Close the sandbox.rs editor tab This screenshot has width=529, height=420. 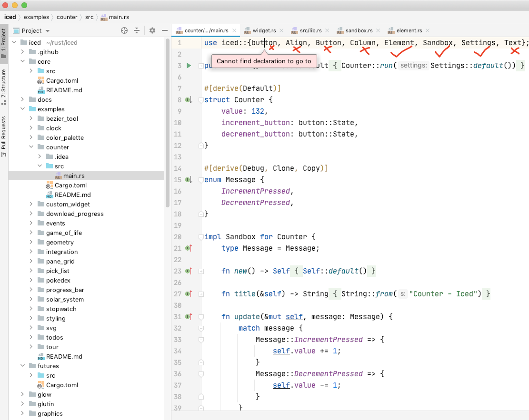(x=378, y=30)
